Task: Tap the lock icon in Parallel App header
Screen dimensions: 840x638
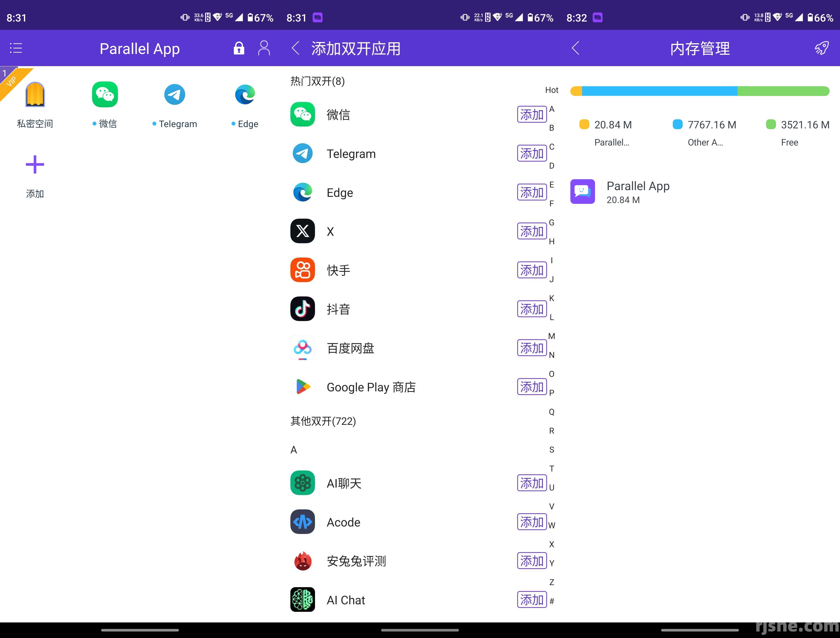Action: 239,48
